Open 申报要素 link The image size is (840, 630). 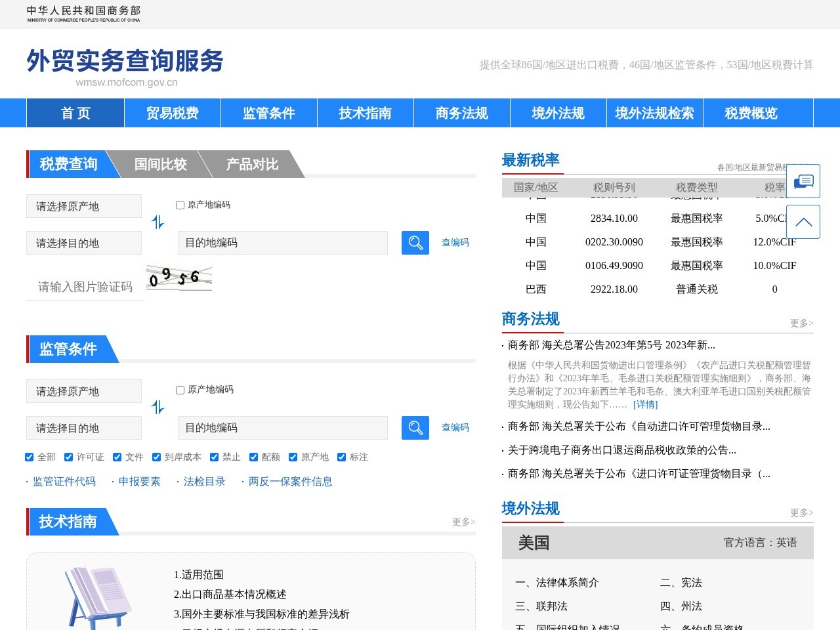click(140, 482)
